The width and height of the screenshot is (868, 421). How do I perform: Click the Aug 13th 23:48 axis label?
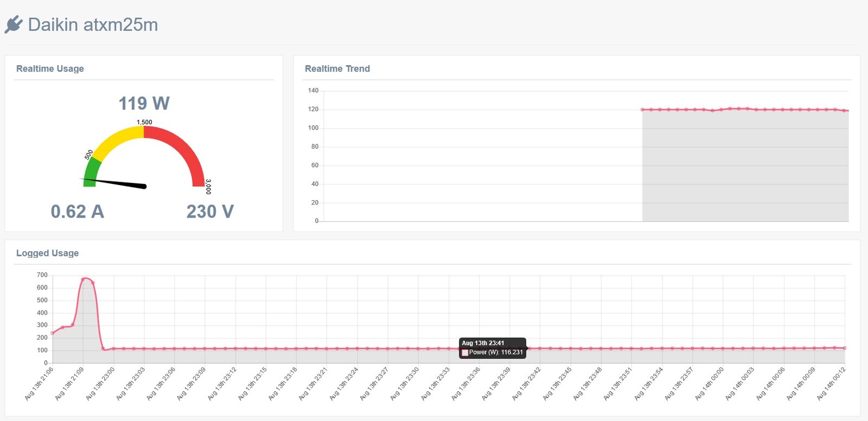tap(589, 384)
